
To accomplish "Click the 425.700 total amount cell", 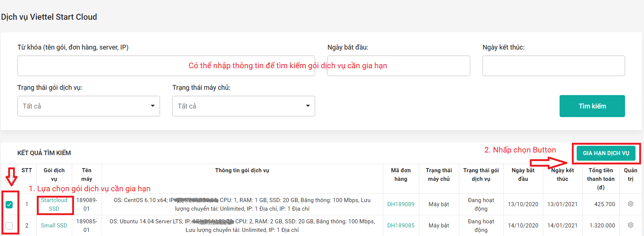I will pyautogui.click(x=600, y=204).
